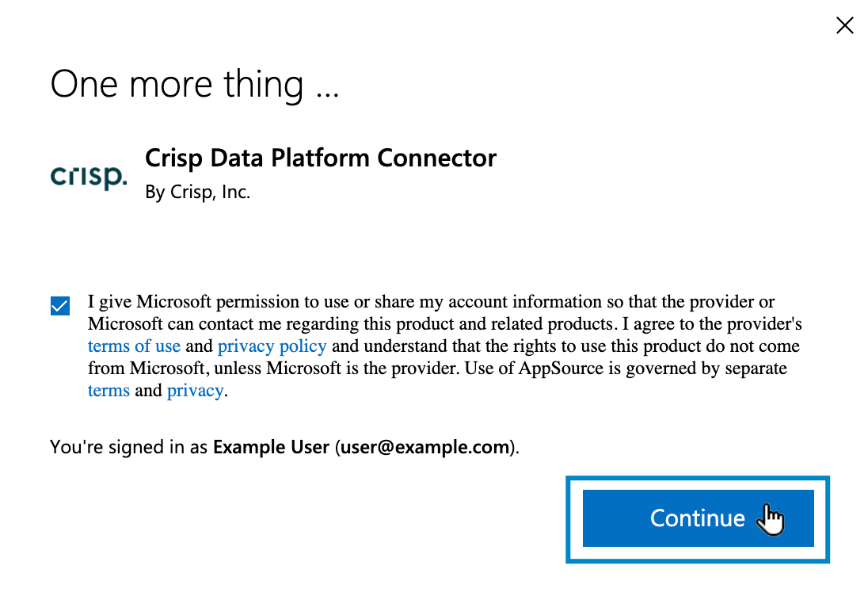Click the Continue button
The height and width of the screenshot is (596, 868).
tap(698, 518)
